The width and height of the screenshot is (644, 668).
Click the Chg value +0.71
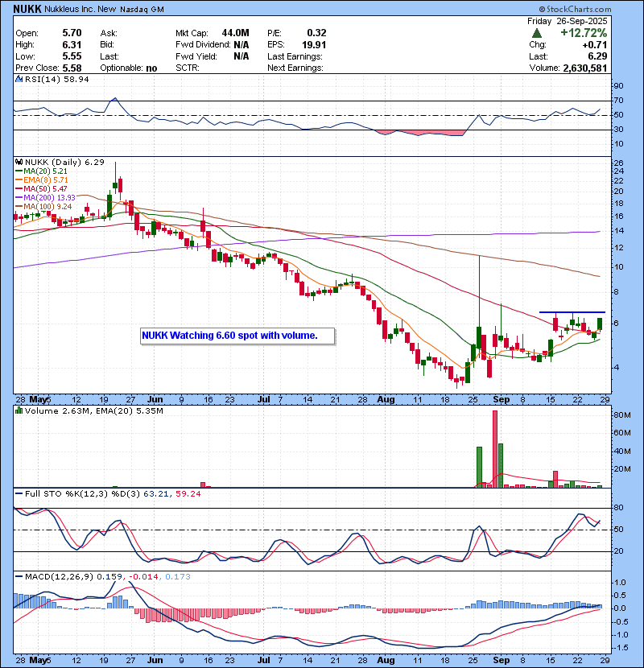click(x=595, y=45)
